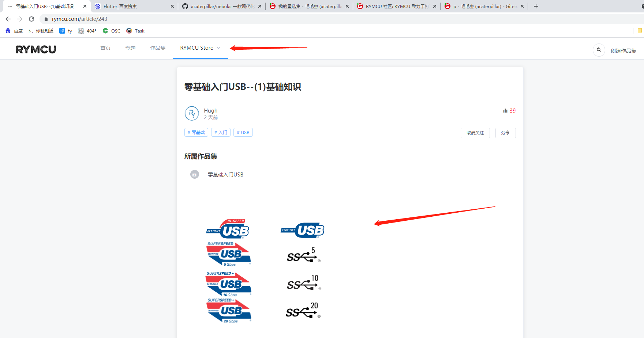Click the portfolio icon beside 零基础入门USB
Image resolution: width=644 pixels, height=338 pixels.
[195, 175]
